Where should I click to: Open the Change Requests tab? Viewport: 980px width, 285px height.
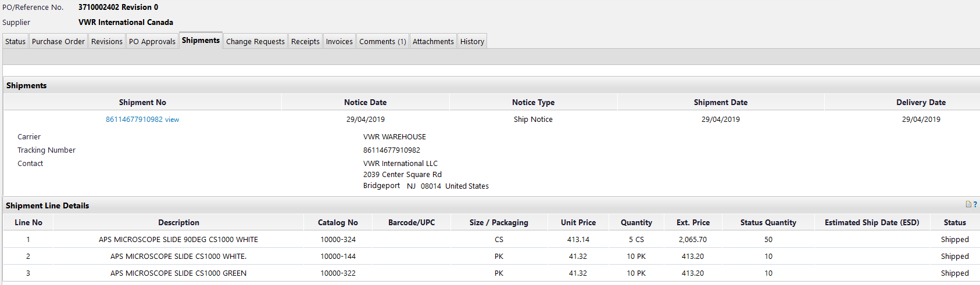point(255,41)
